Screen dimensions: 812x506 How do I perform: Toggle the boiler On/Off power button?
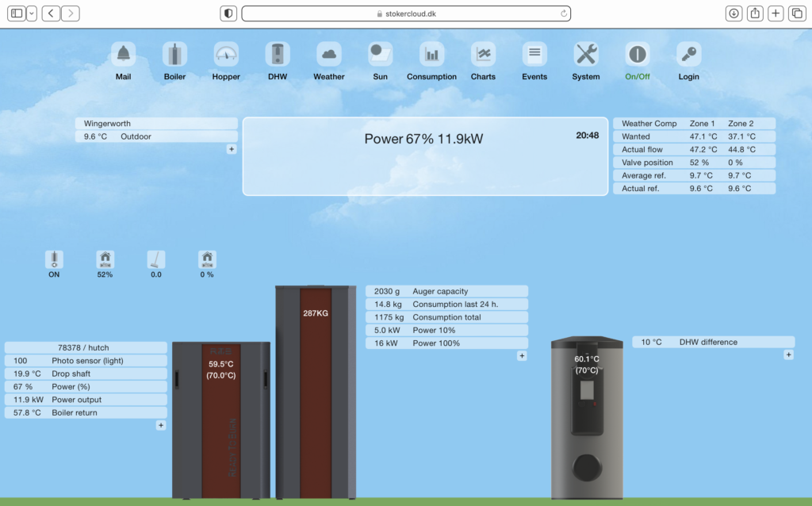(637, 55)
